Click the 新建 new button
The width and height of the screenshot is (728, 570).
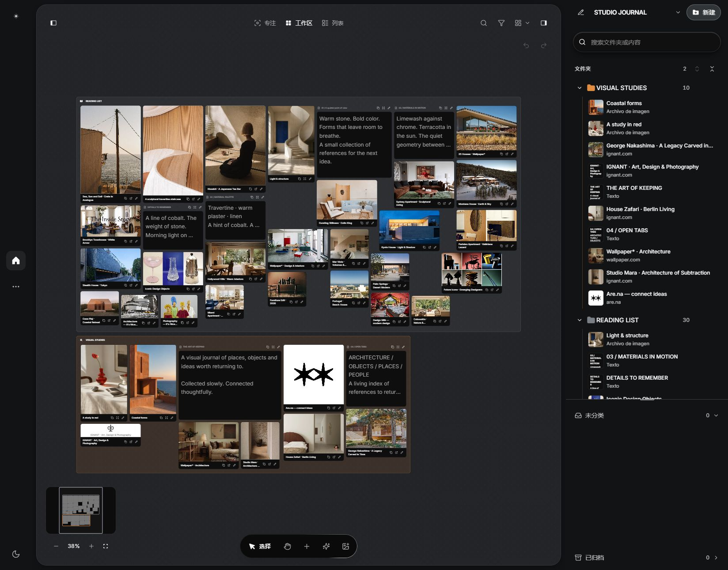click(x=704, y=12)
